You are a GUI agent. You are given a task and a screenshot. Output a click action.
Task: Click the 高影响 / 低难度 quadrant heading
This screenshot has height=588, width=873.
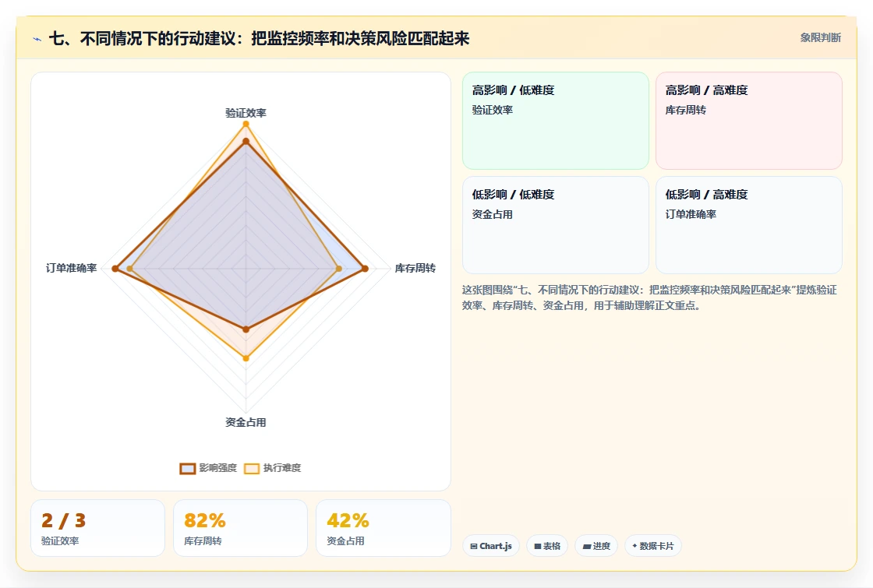pos(514,90)
